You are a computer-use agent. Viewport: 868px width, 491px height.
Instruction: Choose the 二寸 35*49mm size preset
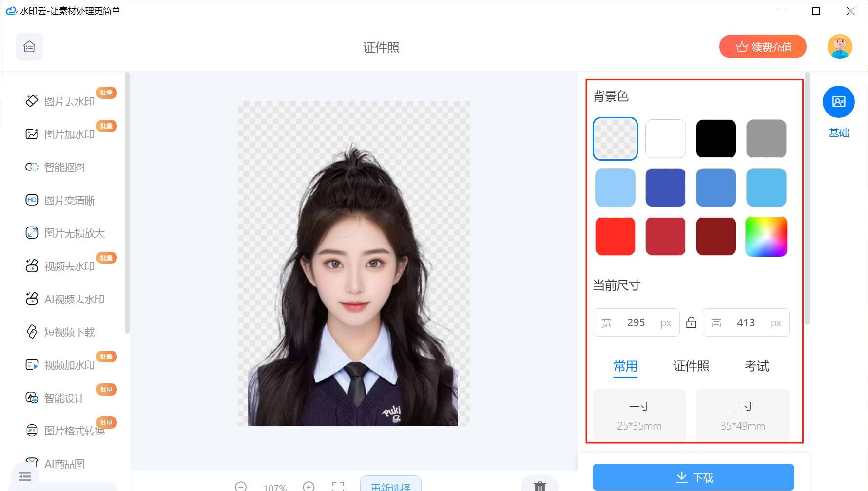(743, 415)
